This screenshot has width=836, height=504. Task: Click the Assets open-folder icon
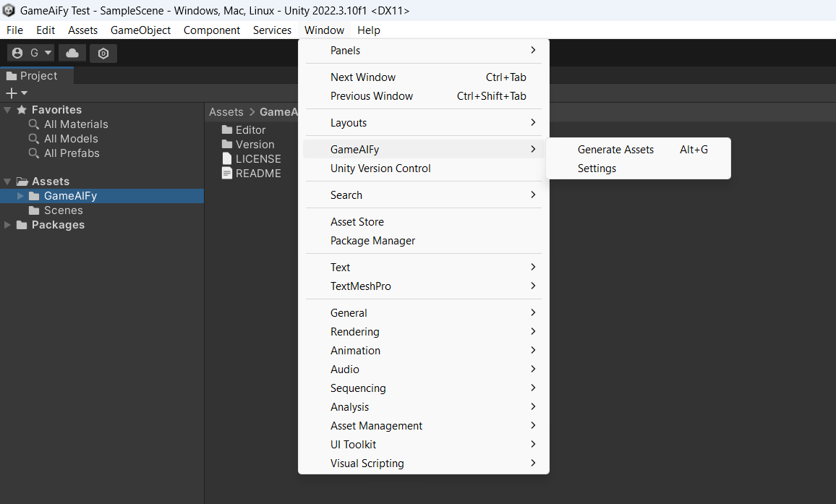22,181
